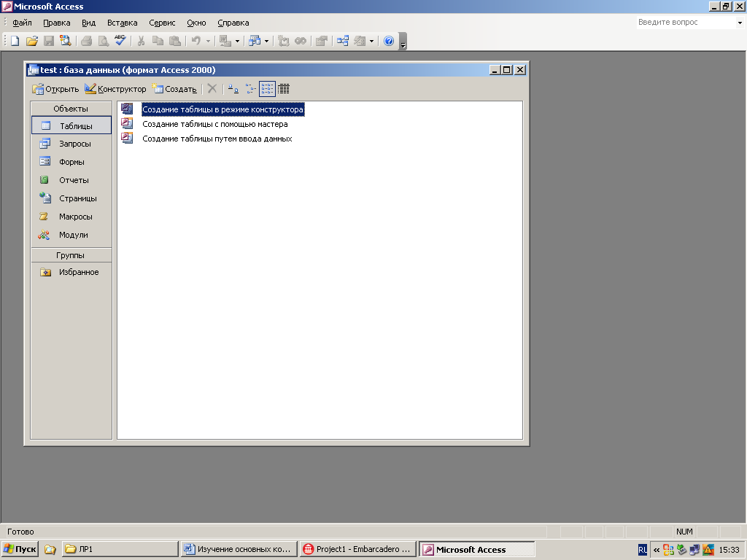Click the Script Editor icon
The height and width of the screenshot is (560, 747).
tap(301, 41)
